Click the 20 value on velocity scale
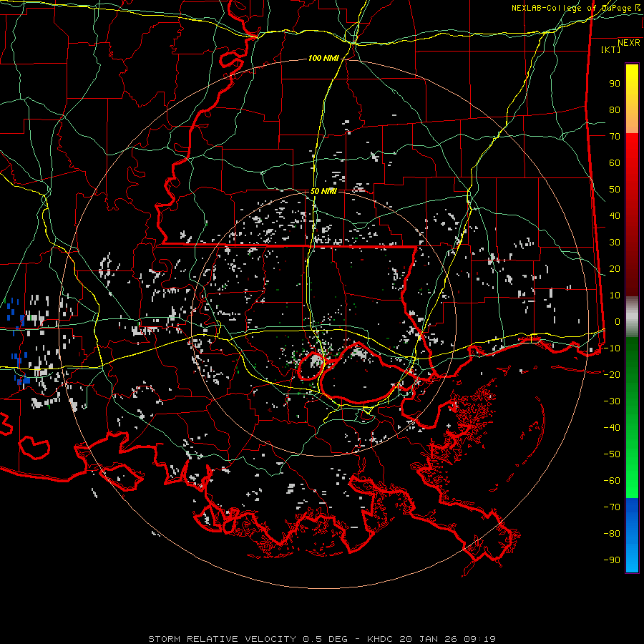Image resolution: width=644 pixels, height=644 pixels. pos(615,268)
